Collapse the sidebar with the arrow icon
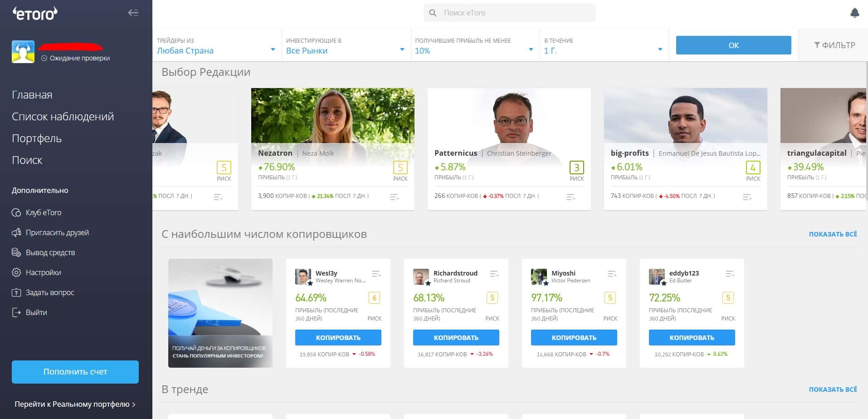 (133, 13)
